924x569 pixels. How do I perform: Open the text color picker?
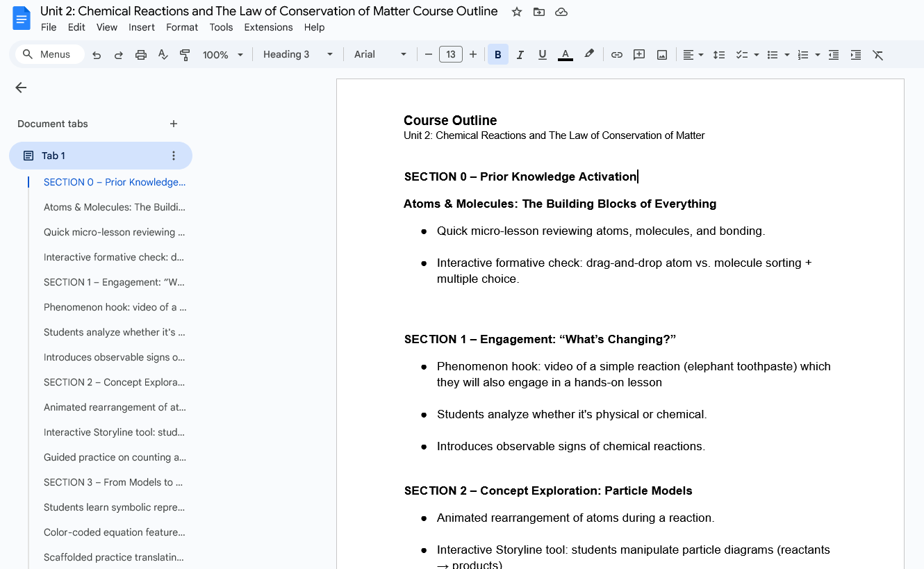566,55
